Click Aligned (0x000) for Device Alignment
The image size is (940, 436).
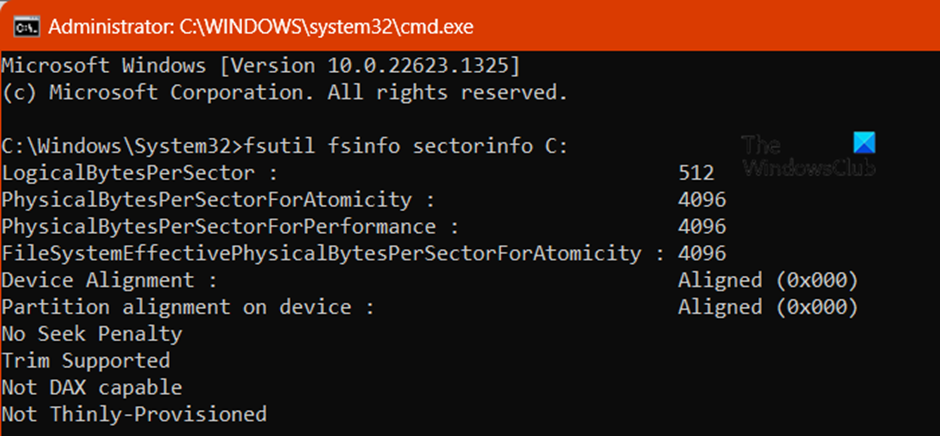click(x=768, y=280)
